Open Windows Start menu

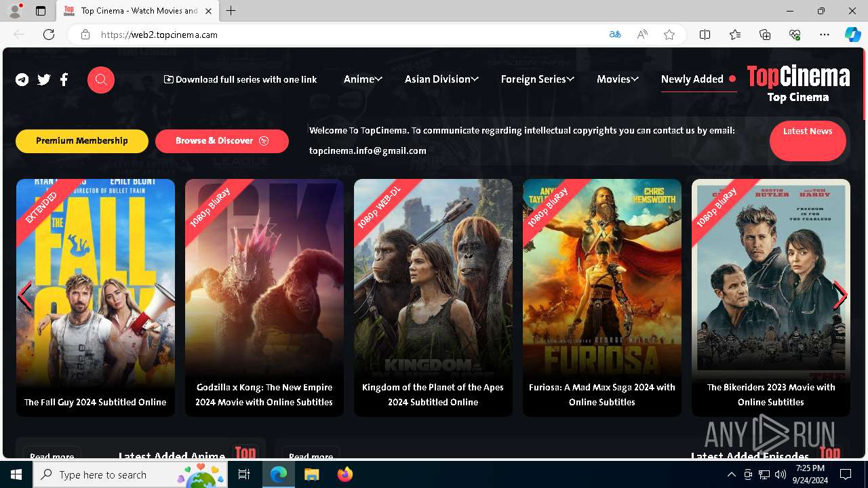tap(16, 474)
